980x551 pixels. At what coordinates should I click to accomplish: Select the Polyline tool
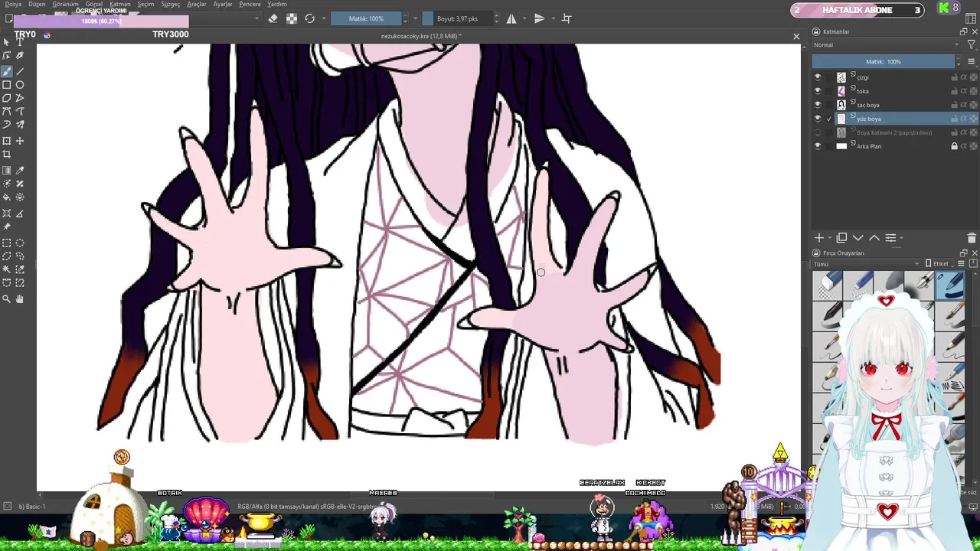(20, 98)
